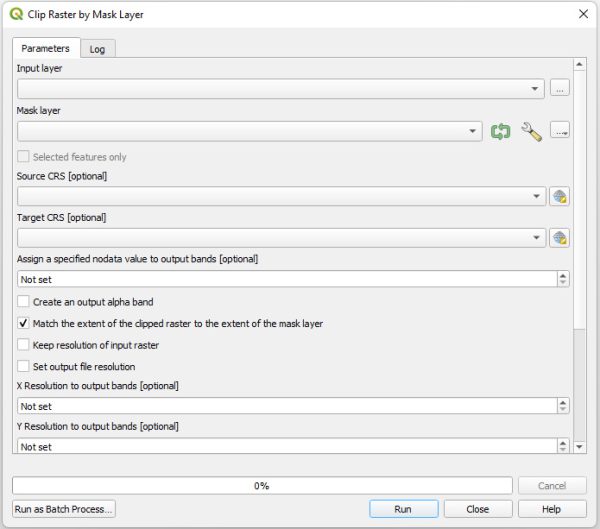Close the Clip Raster dialog window
600x529 pixels.
583,14
